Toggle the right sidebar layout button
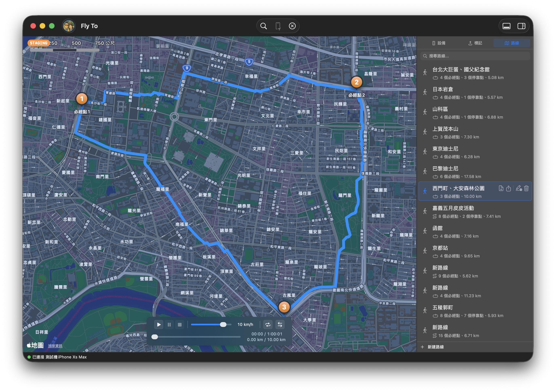Screen dimensions: 556x392 click(x=521, y=26)
